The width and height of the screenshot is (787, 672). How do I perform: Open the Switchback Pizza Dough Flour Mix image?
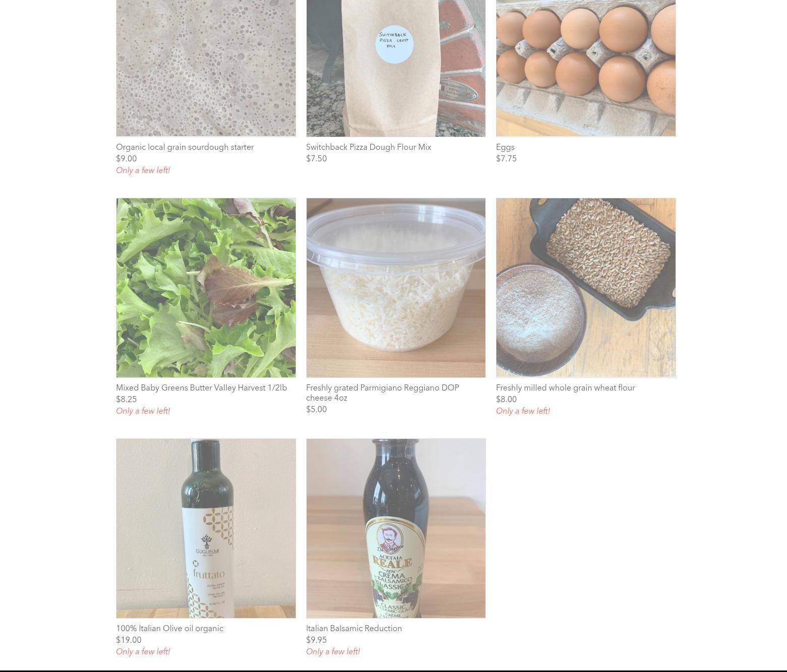(x=396, y=68)
